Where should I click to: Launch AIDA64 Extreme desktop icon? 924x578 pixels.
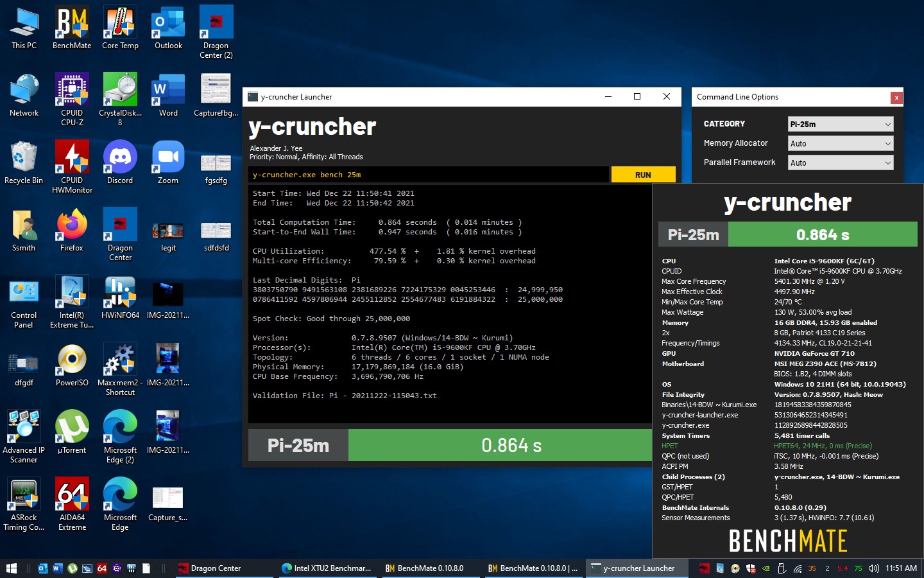72,504
